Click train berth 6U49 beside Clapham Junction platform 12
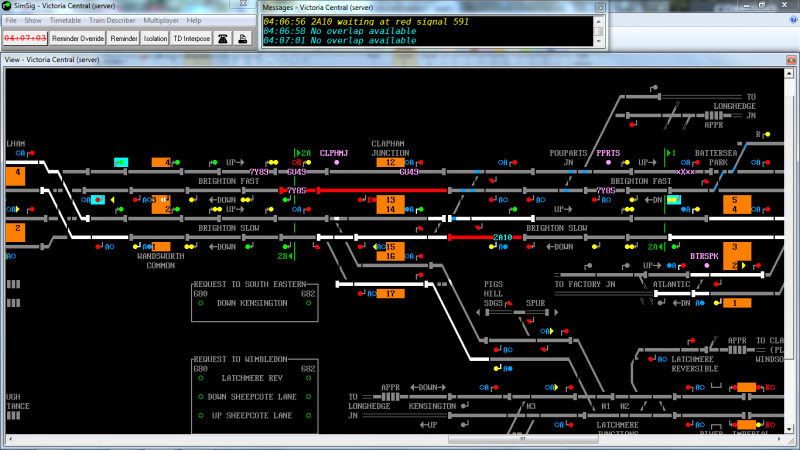The width and height of the screenshot is (800, 450). pyautogui.click(x=409, y=172)
